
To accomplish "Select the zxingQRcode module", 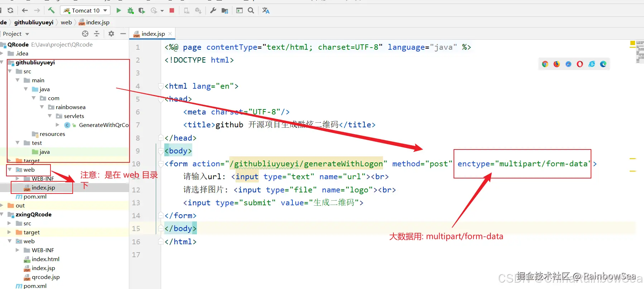I will 34,214.
